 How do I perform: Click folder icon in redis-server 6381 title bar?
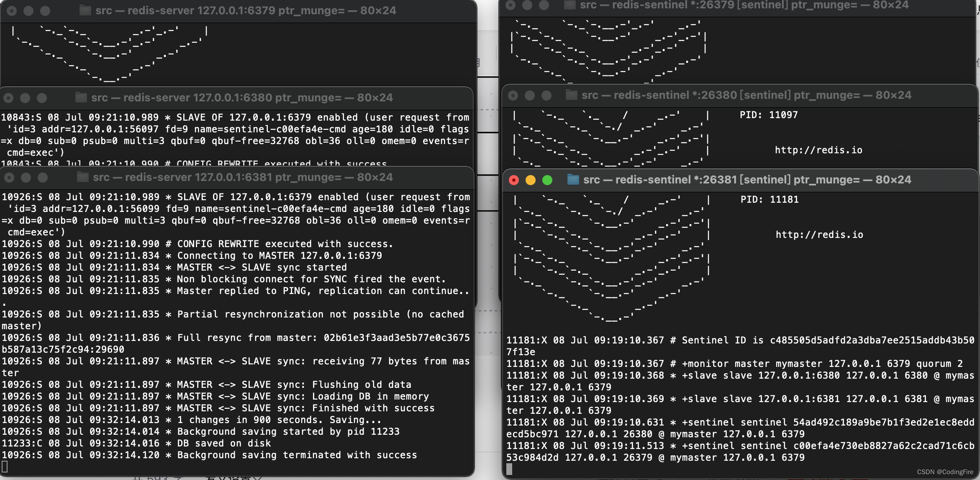[x=83, y=177]
